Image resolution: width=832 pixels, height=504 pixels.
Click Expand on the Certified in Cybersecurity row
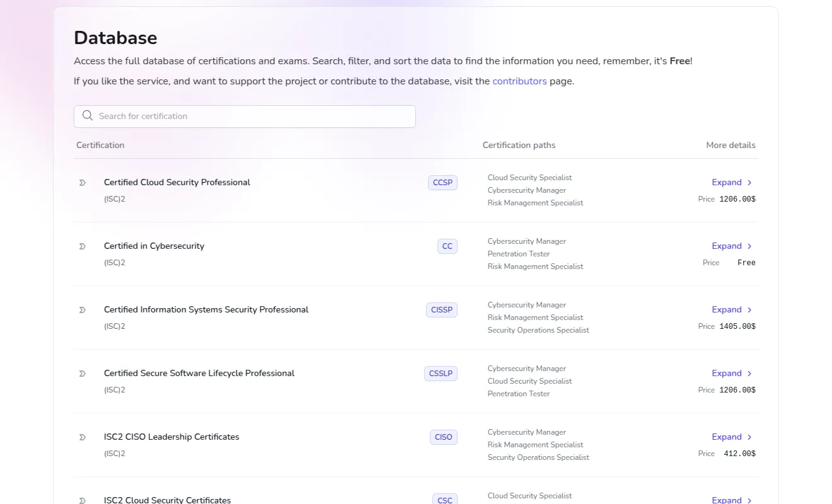click(726, 246)
